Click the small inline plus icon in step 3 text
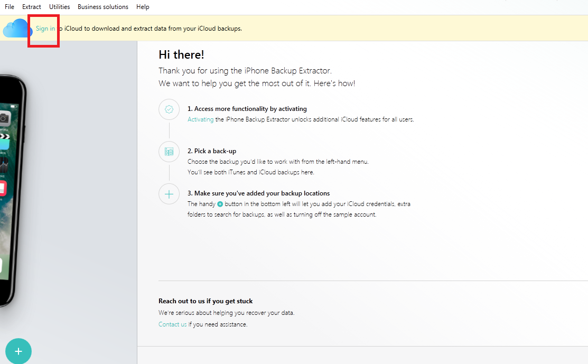This screenshot has height=364, width=588. click(220, 204)
